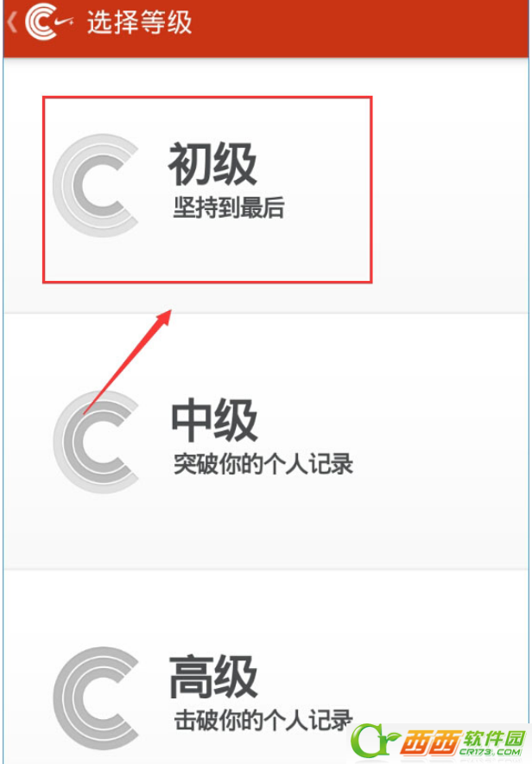Tap the 坚持到最后 subtitle text

229,207
